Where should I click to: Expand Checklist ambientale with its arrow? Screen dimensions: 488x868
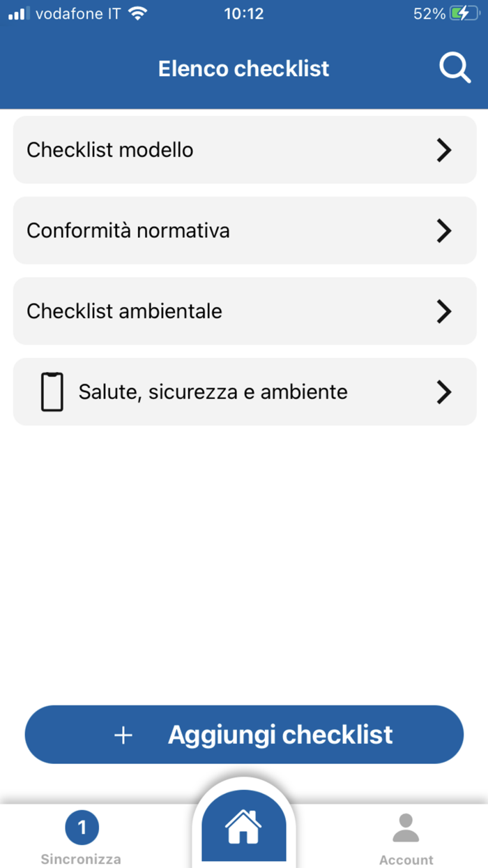coord(444,311)
